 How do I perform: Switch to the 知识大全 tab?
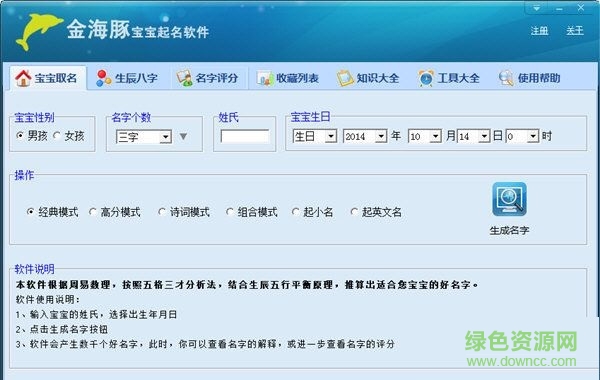pyautogui.click(x=369, y=78)
